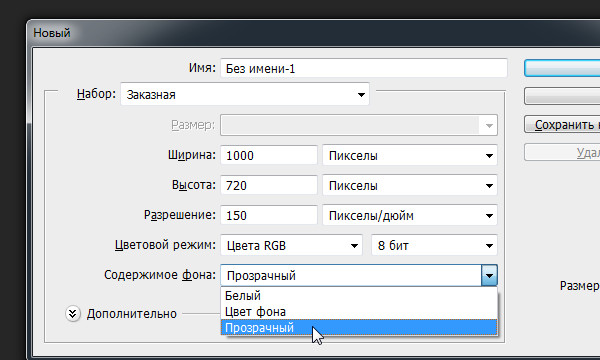Click the Высота field with 720
The width and height of the screenshot is (600, 360).
tap(269, 185)
